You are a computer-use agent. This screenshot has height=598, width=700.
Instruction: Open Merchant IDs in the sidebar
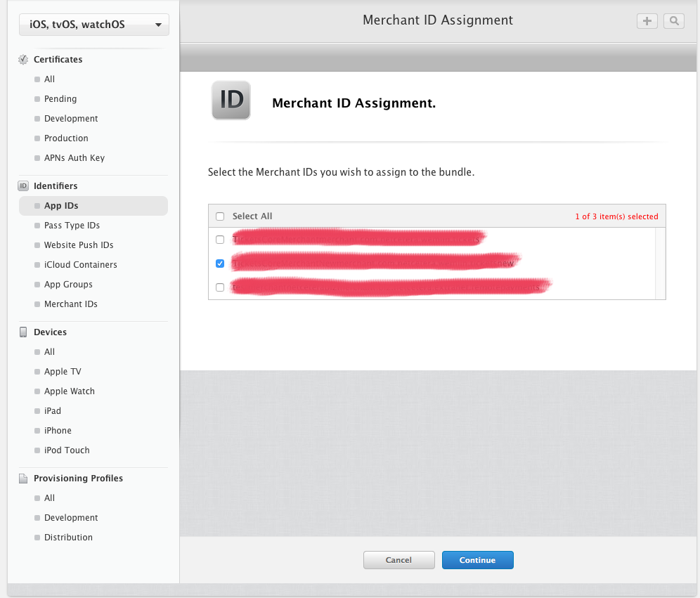70,304
